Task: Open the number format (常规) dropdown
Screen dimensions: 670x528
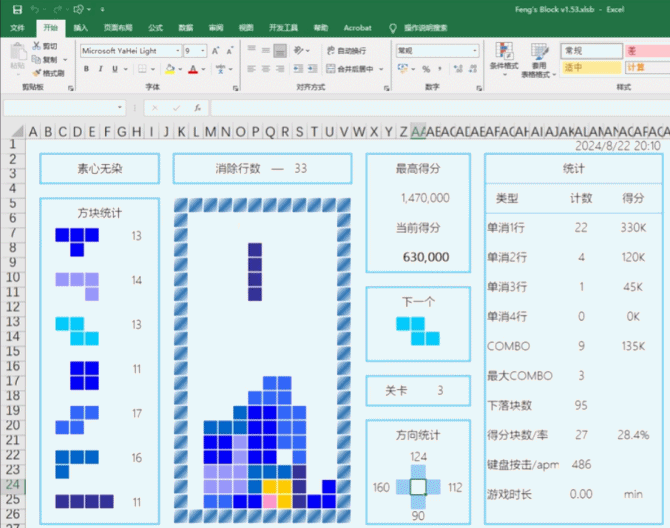Action: pyautogui.click(x=475, y=51)
